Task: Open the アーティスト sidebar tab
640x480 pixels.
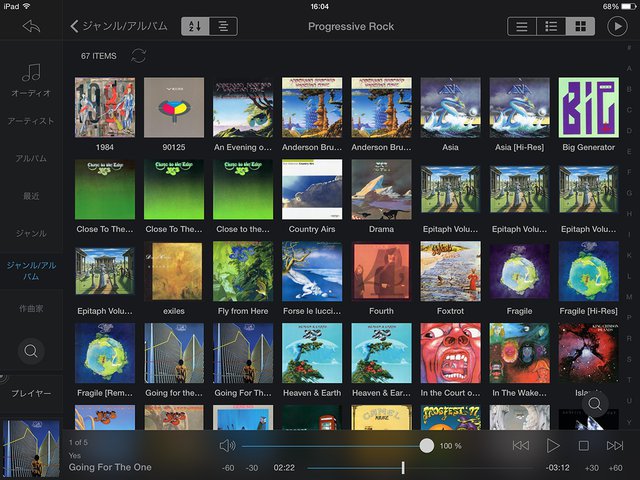Action: pos(31,121)
